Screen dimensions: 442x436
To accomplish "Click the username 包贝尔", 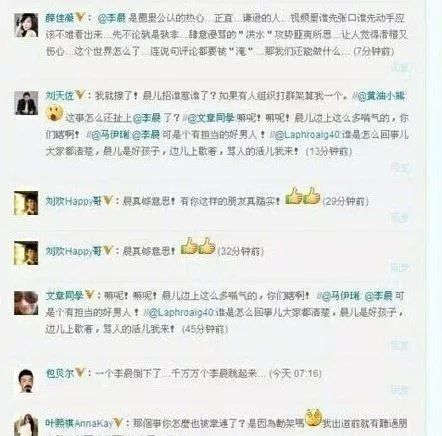I will coord(60,373).
